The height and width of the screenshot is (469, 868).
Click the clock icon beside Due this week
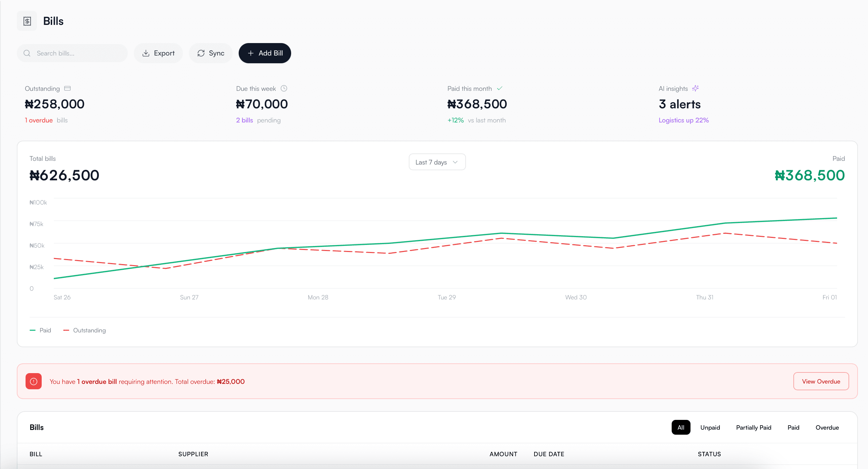pos(284,88)
